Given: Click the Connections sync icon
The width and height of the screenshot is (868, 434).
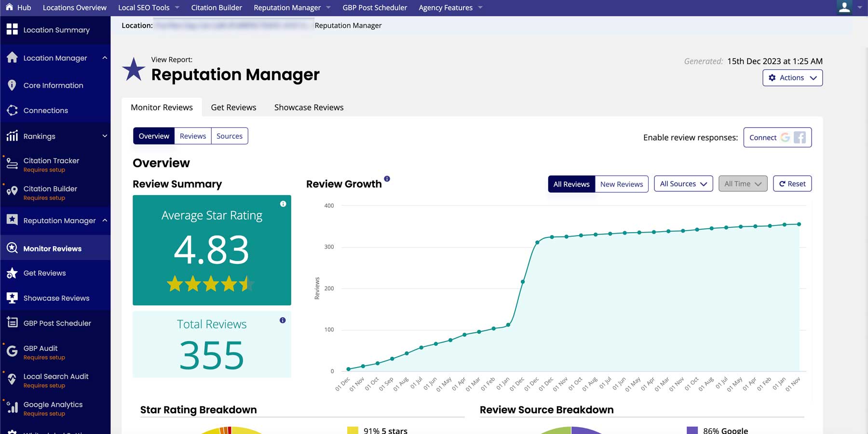Looking at the screenshot, I should point(12,110).
